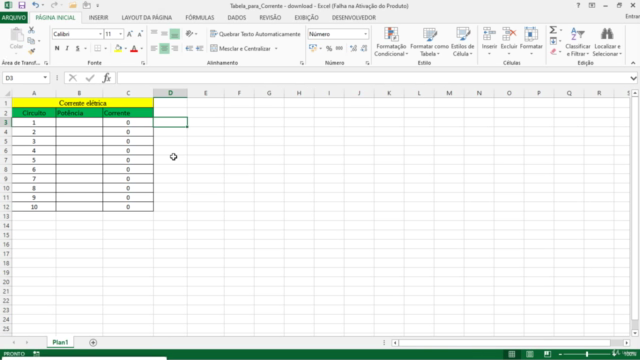This screenshot has width=640, height=360.
Task: Click the Formatar cells icon
Action: pyautogui.click(x=531, y=42)
